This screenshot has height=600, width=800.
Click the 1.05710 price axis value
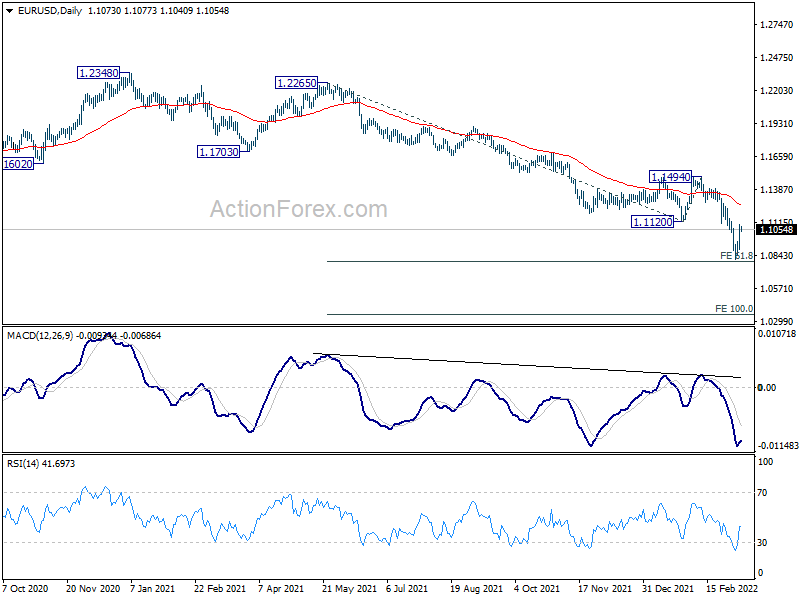pyautogui.click(x=777, y=289)
